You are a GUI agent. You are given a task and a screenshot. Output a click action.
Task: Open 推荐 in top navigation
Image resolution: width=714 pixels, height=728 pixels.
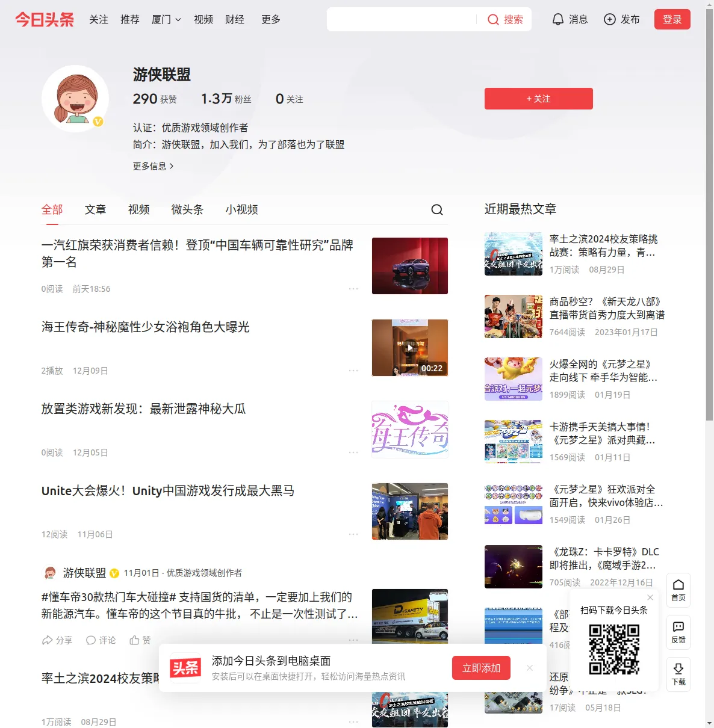pos(130,19)
